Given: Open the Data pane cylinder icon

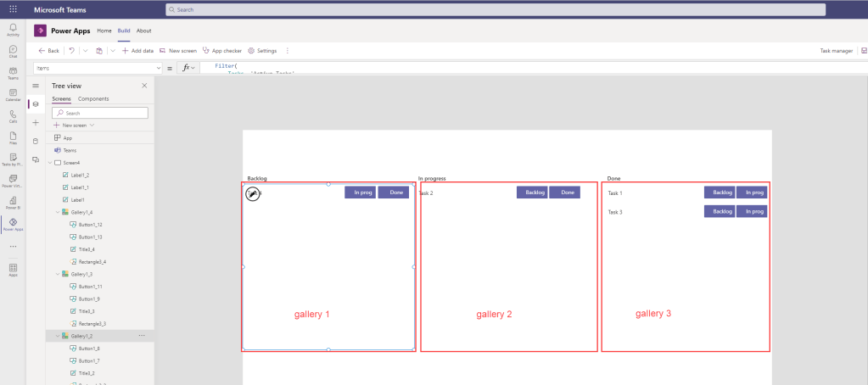Looking at the screenshot, I should click(x=35, y=141).
